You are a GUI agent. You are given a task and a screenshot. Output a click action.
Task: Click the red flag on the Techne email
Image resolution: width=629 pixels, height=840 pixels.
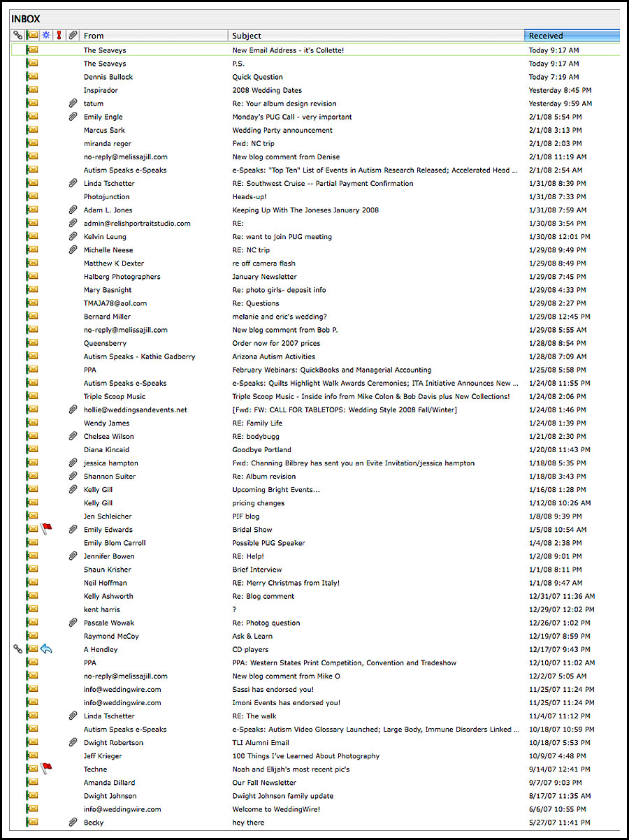pos(46,769)
